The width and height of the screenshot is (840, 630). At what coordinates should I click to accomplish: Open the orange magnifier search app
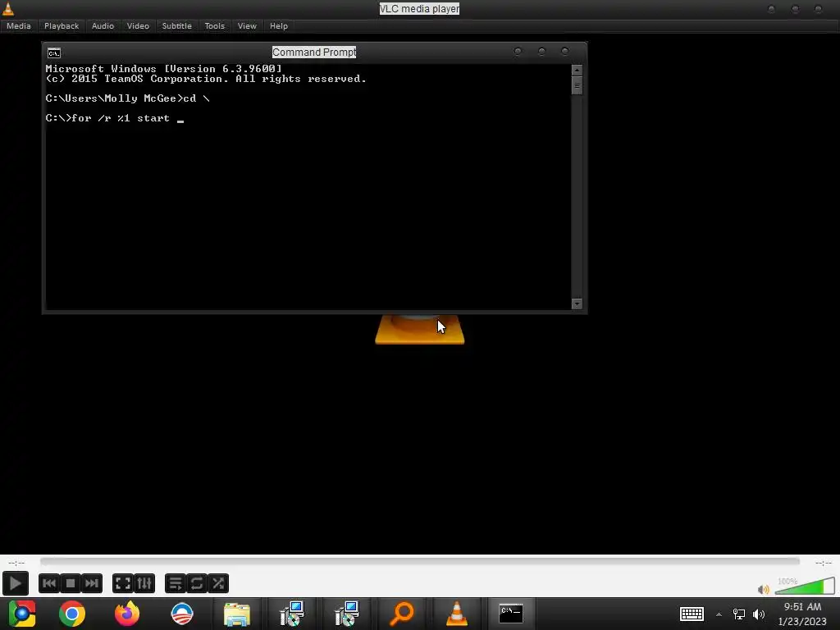(402, 614)
